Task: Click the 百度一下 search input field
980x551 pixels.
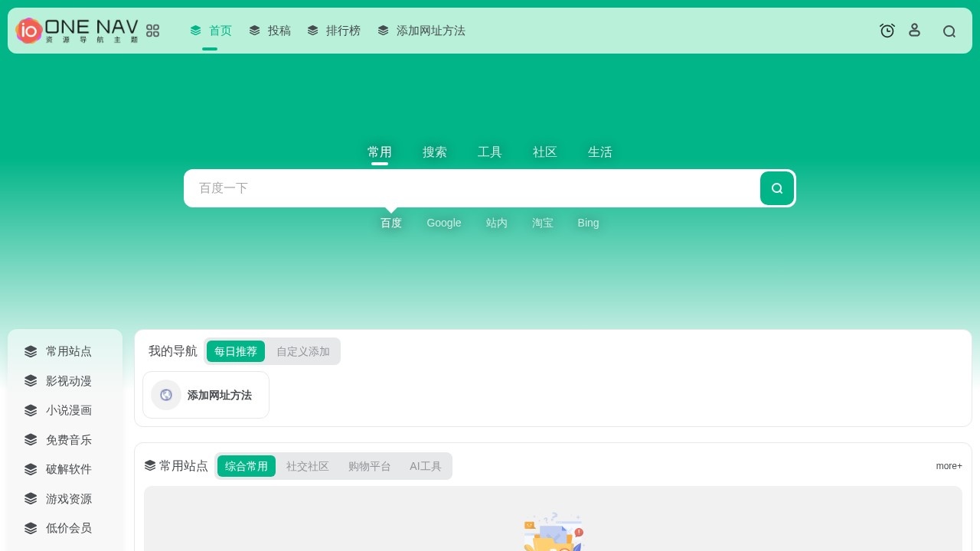Action: (x=472, y=188)
